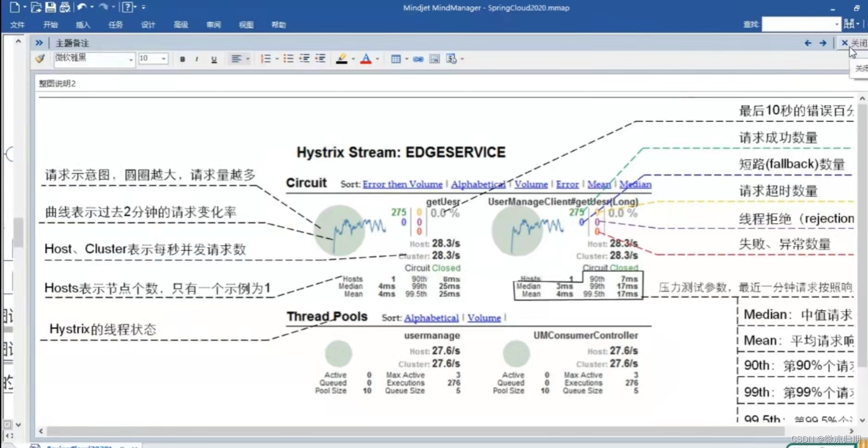This screenshot has width=868, height=448.
Task: Apply text highlight color
Action: click(x=341, y=59)
